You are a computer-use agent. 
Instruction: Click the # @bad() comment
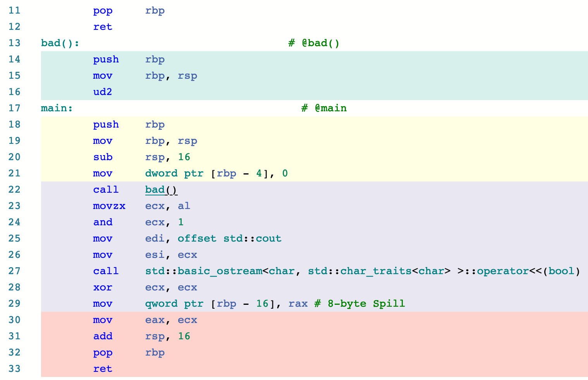pyautogui.click(x=314, y=43)
